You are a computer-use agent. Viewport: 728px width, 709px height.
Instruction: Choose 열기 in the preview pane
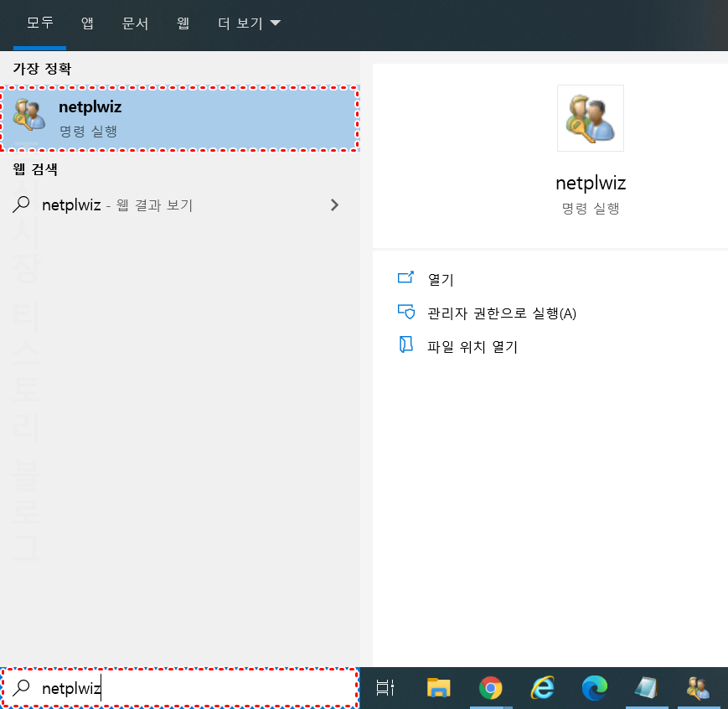(441, 279)
